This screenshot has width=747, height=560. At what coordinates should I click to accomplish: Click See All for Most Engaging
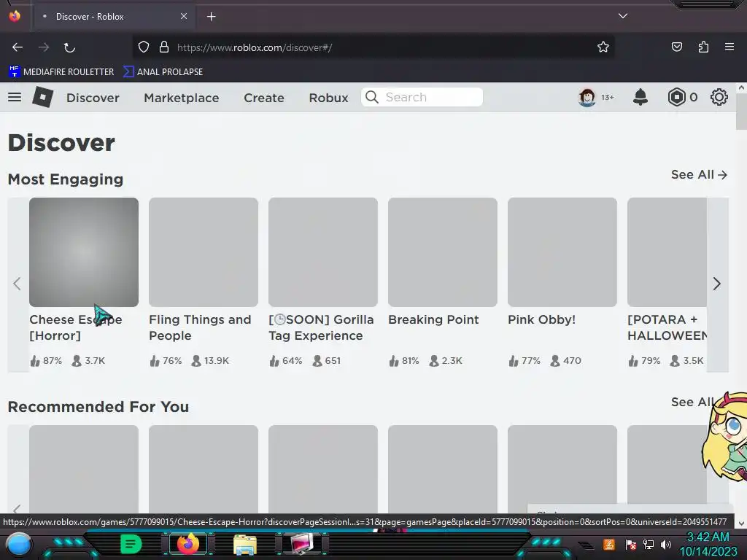699,175
